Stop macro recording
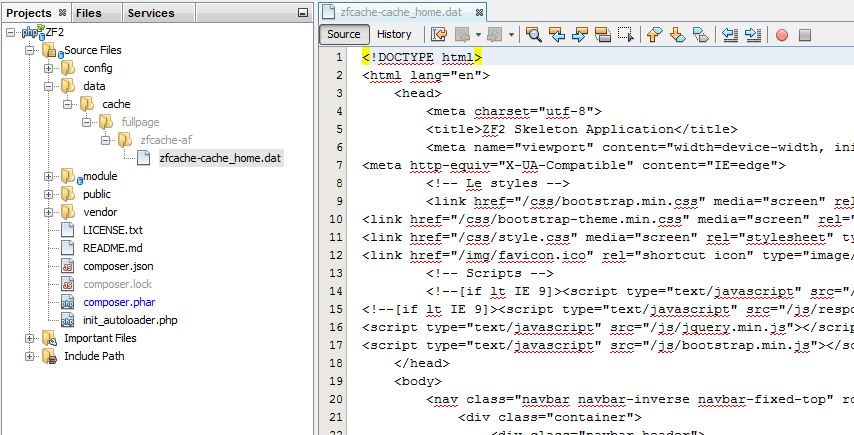The height and width of the screenshot is (435, 854). pyautogui.click(x=804, y=35)
